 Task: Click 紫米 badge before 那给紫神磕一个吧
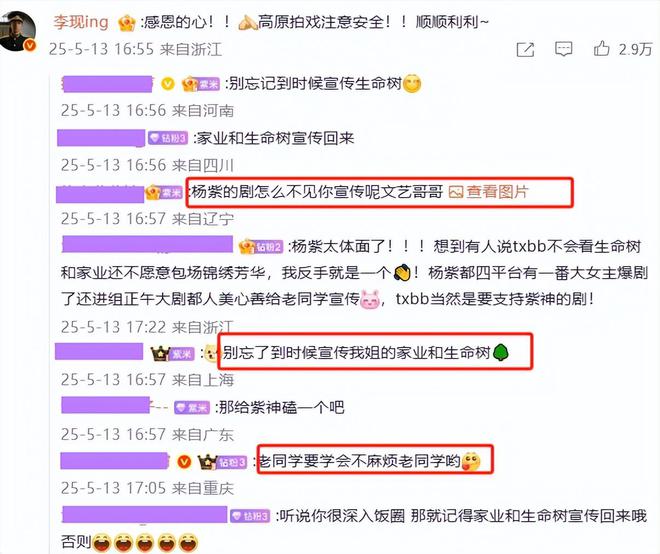click(192, 408)
